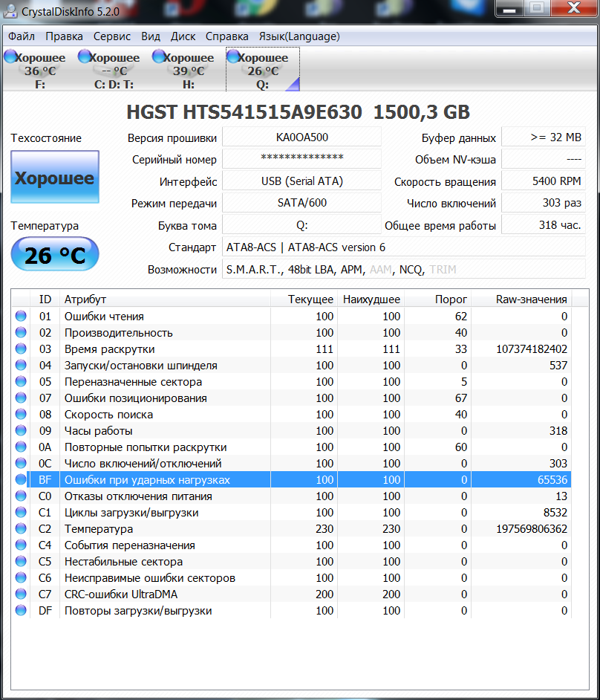Click the CrystalDiskInfo title bar app icon
Image resolution: width=600 pixels, height=700 pixels.
click(10, 10)
